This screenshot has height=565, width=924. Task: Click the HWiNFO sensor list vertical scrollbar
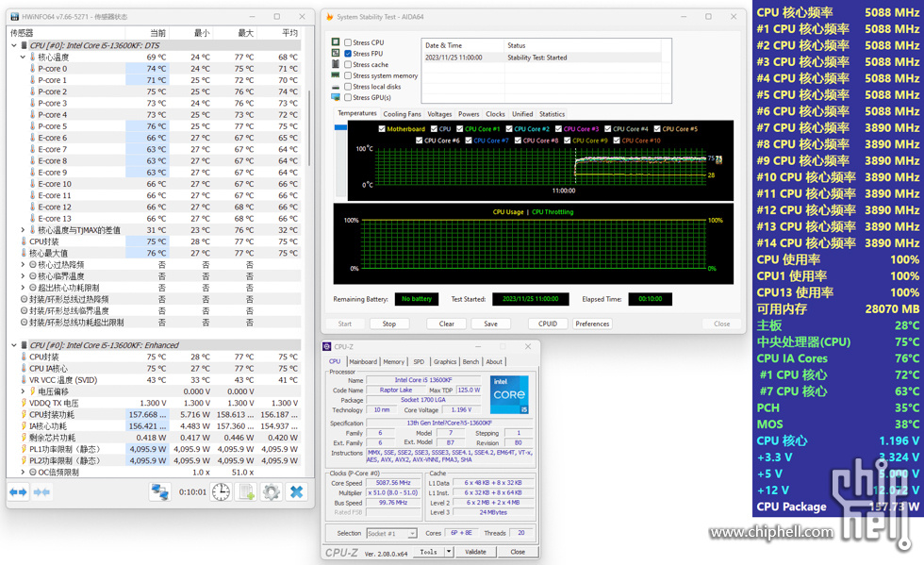coord(309,127)
